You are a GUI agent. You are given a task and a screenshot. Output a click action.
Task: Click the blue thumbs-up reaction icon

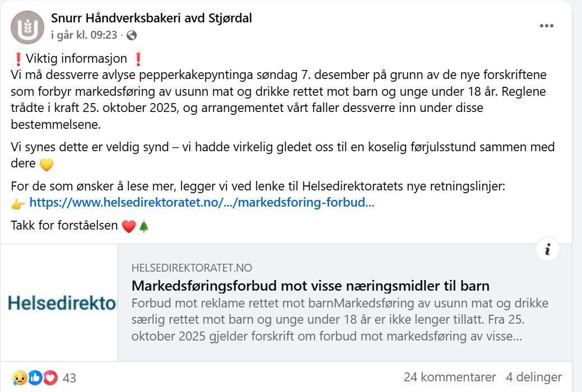point(35,378)
